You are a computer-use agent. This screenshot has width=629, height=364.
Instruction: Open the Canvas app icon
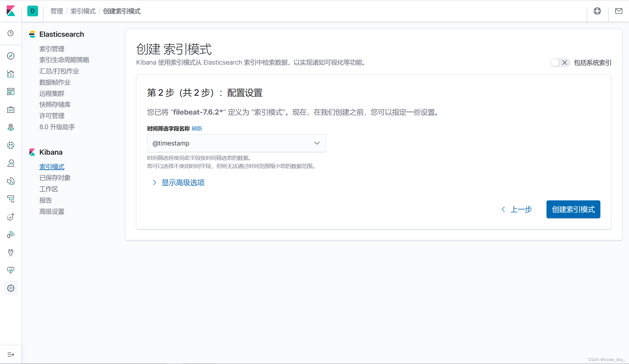coord(11,110)
